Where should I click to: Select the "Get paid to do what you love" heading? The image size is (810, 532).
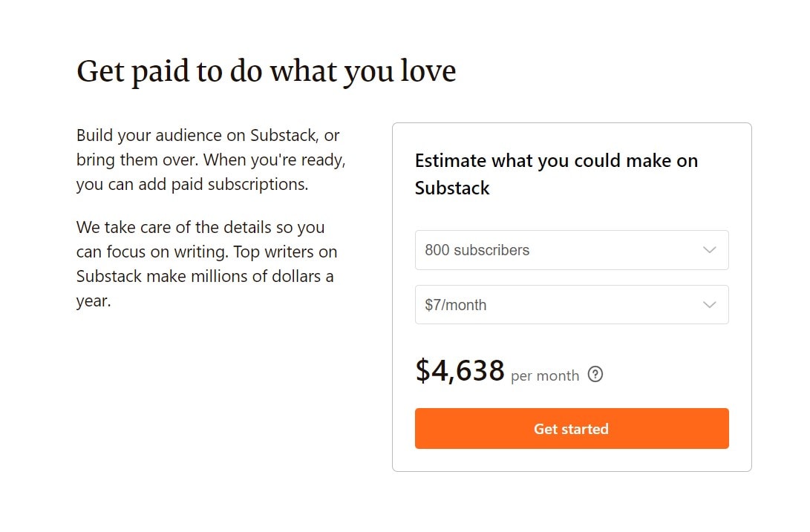tap(266, 71)
